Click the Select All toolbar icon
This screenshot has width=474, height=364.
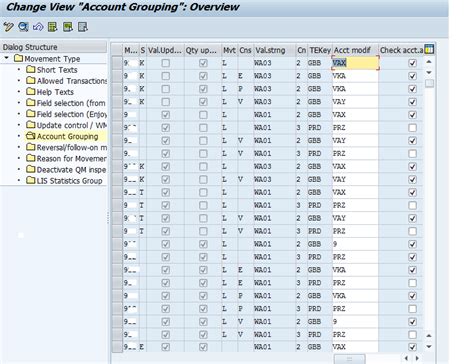click(53, 27)
